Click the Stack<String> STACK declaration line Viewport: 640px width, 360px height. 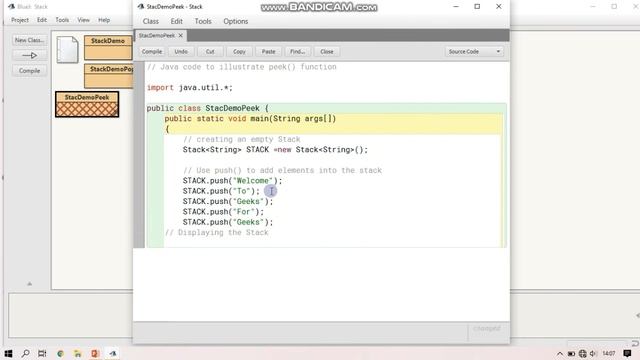pos(275,150)
